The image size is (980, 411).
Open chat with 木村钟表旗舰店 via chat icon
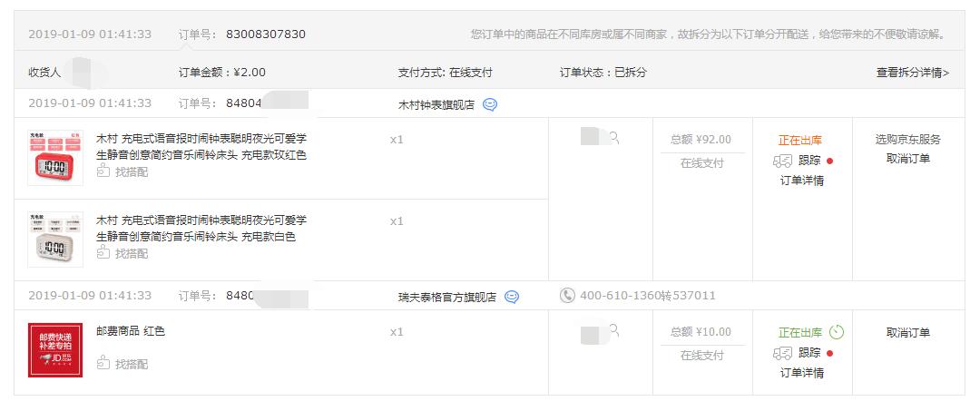click(x=490, y=105)
